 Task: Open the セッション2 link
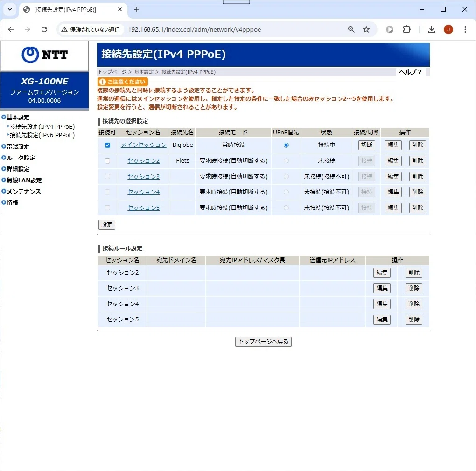point(144,161)
